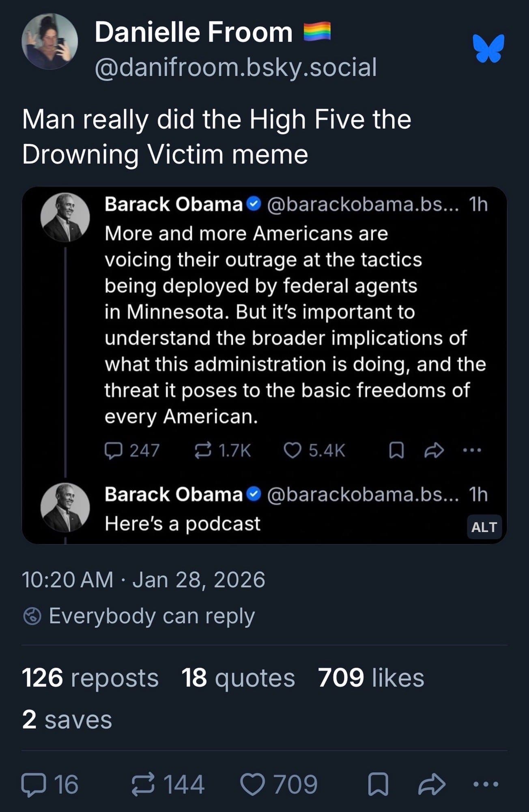Bookmark Danielle Froom's post
This screenshot has width=529, height=812.
click(378, 784)
